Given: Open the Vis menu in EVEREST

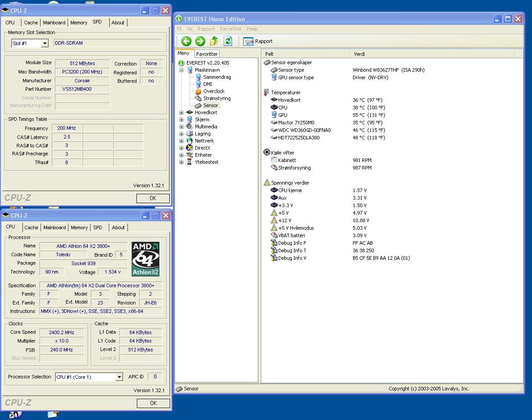Looking at the screenshot, I should click(189, 29).
